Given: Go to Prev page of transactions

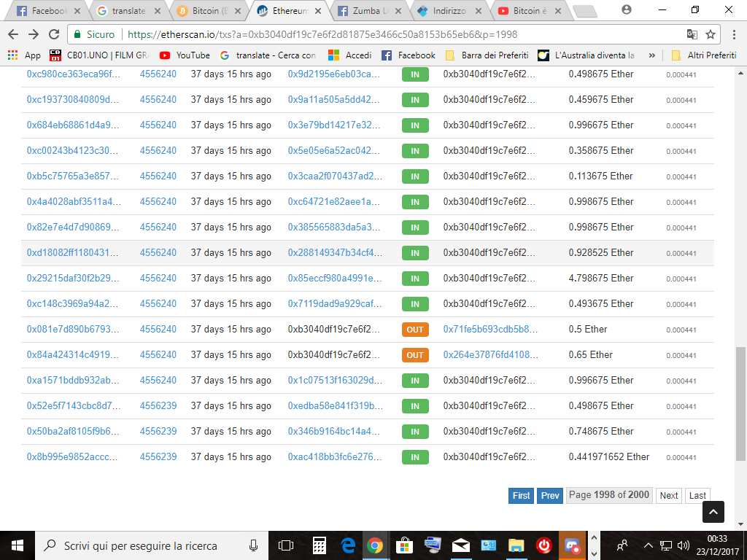Looking at the screenshot, I should (x=550, y=496).
